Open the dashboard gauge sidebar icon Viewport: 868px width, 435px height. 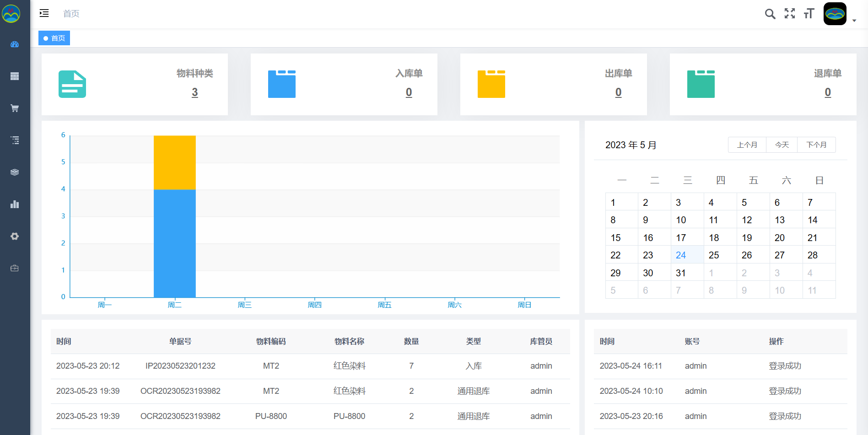pos(15,44)
